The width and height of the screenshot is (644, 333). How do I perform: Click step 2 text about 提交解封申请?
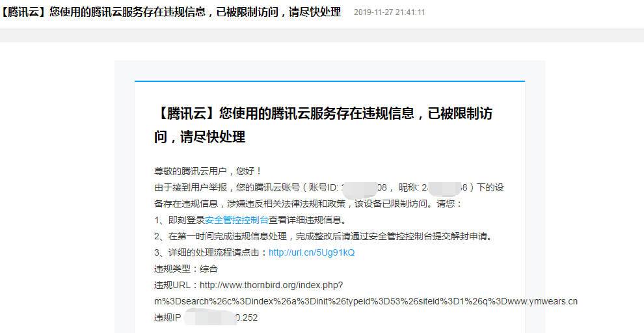[323, 237]
